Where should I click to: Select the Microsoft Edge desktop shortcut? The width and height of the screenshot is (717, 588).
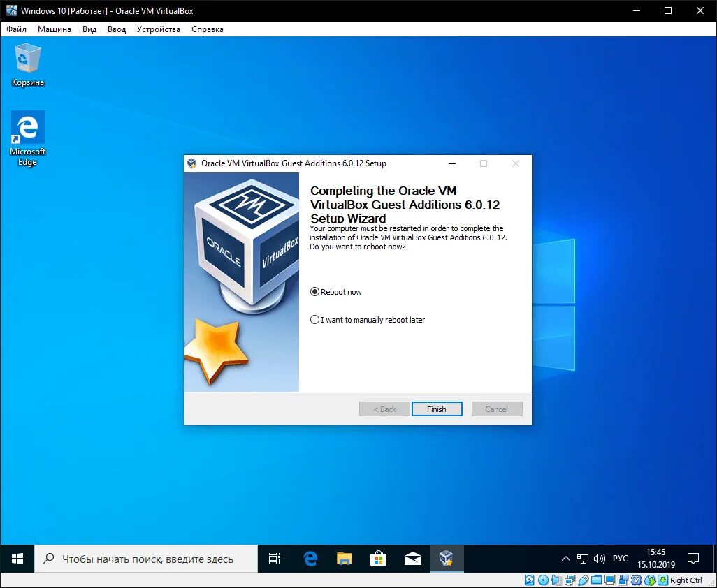(x=27, y=138)
